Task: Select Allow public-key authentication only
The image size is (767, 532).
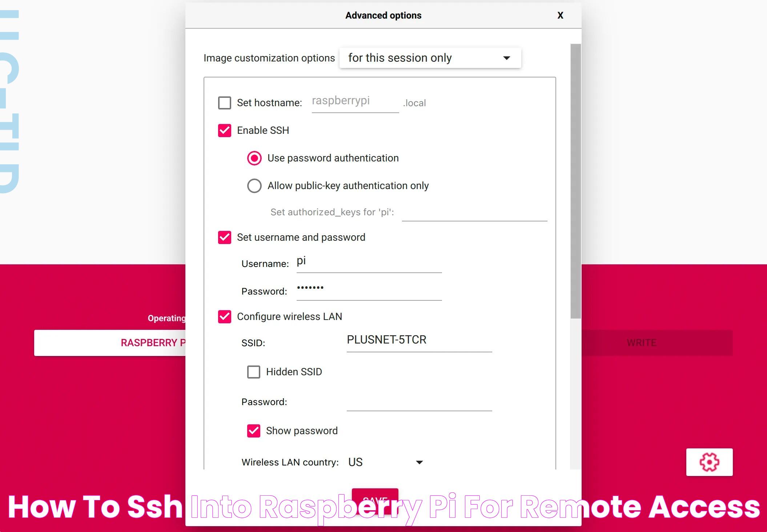Action: tap(254, 185)
